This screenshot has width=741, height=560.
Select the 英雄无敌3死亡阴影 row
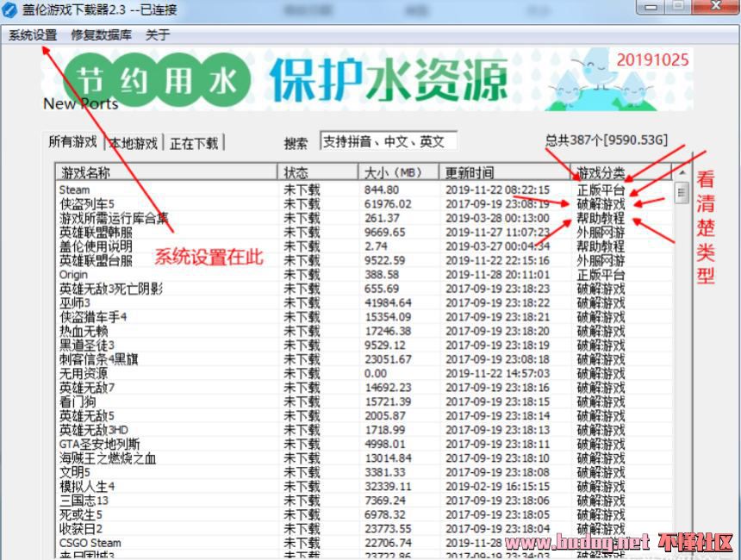point(364,289)
